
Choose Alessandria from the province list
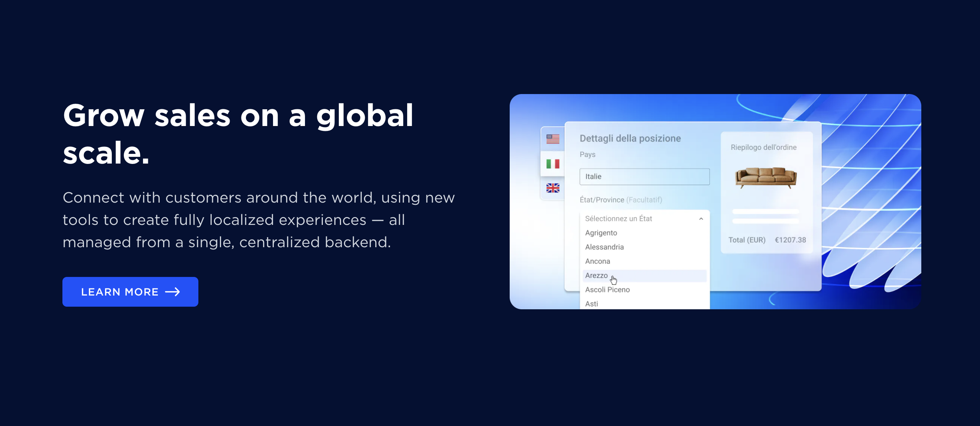point(604,247)
